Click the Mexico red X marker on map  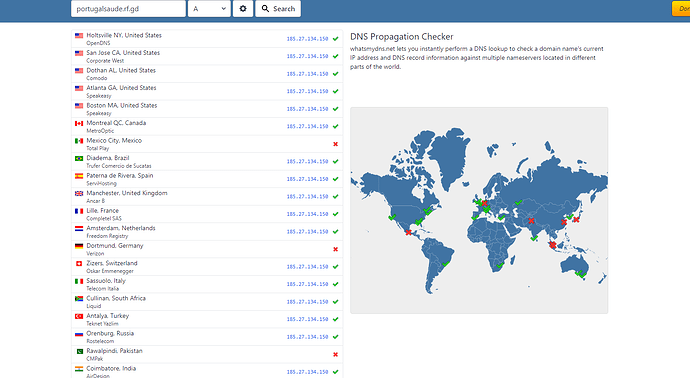click(408, 232)
